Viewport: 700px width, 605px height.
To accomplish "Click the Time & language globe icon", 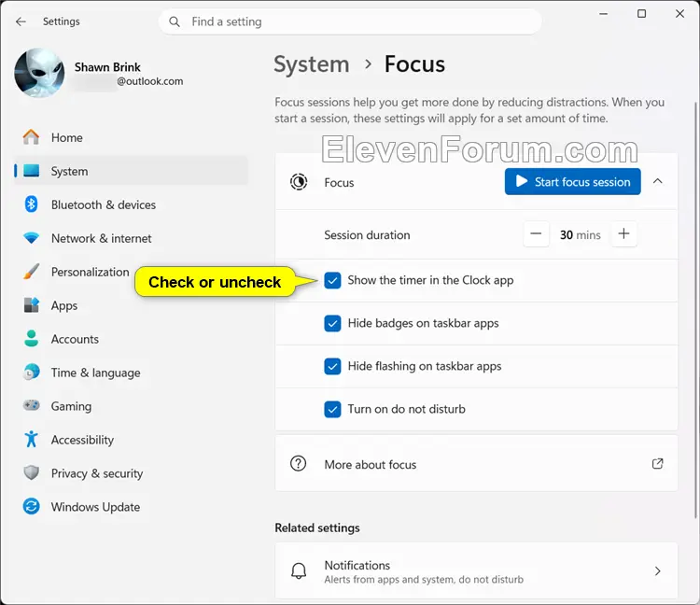I will (31, 372).
